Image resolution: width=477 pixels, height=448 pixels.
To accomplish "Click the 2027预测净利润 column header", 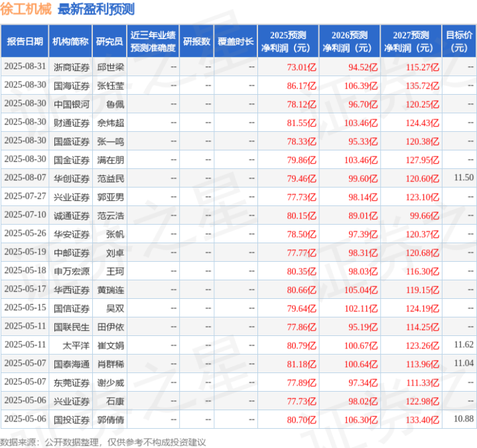I will 411,41.
